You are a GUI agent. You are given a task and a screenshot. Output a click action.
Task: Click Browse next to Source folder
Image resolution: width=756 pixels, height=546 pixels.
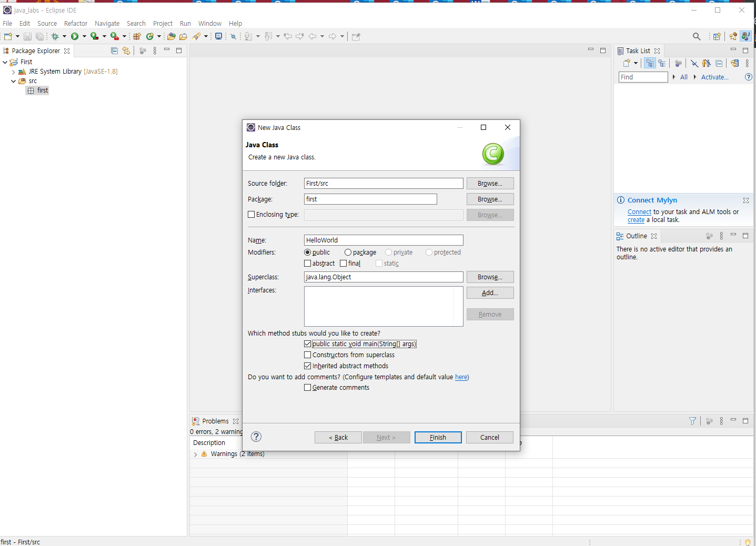490,184
